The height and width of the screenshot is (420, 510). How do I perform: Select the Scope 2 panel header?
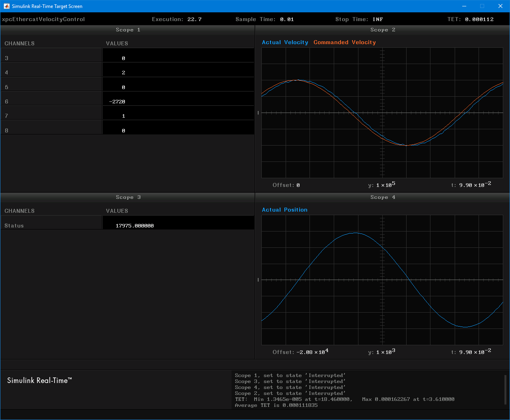(x=382, y=30)
